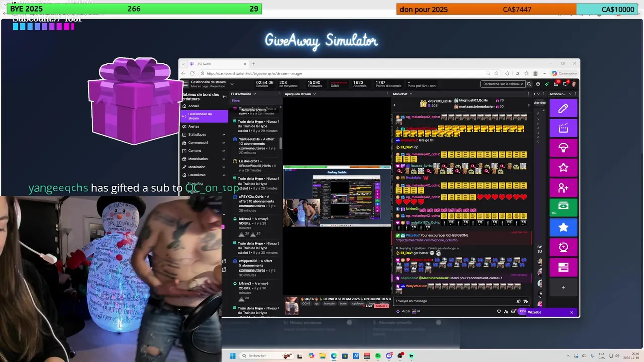The width and height of the screenshot is (644, 362).
Task: Open the streamlabs tip link in chat
Action: (427, 240)
